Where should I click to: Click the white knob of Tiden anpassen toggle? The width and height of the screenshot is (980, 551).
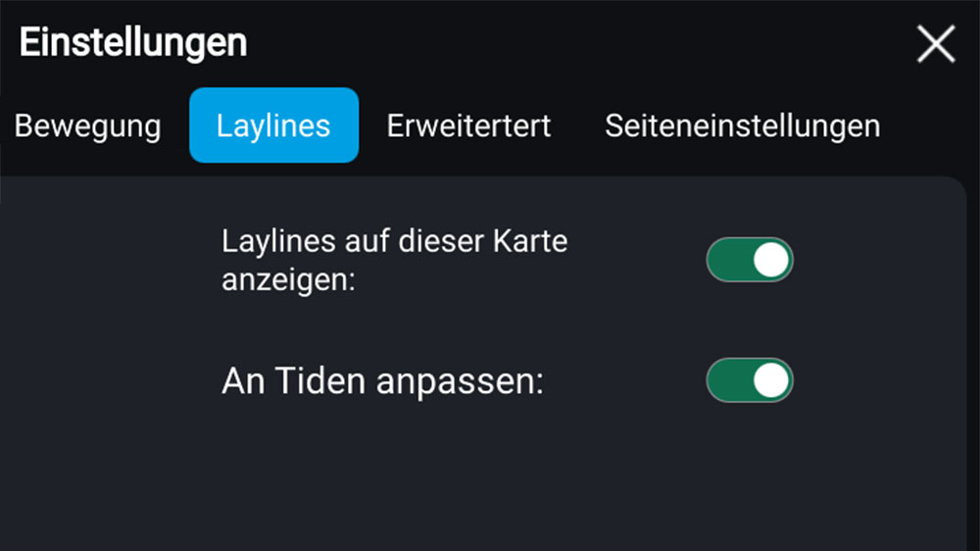(x=772, y=380)
